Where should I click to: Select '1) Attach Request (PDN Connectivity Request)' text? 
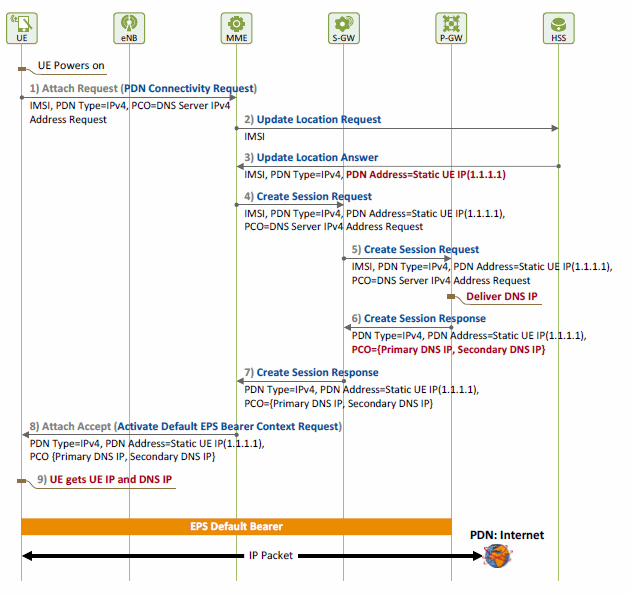(x=143, y=88)
